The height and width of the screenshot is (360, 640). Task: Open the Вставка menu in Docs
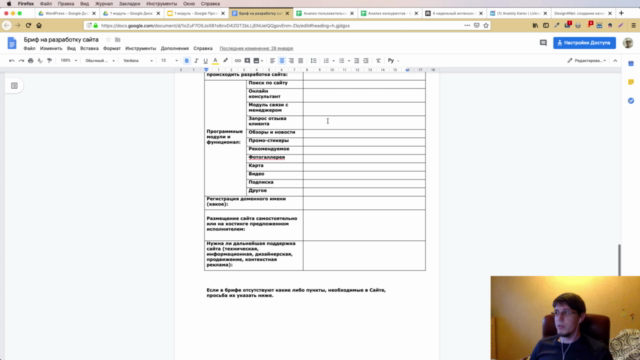[89, 49]
